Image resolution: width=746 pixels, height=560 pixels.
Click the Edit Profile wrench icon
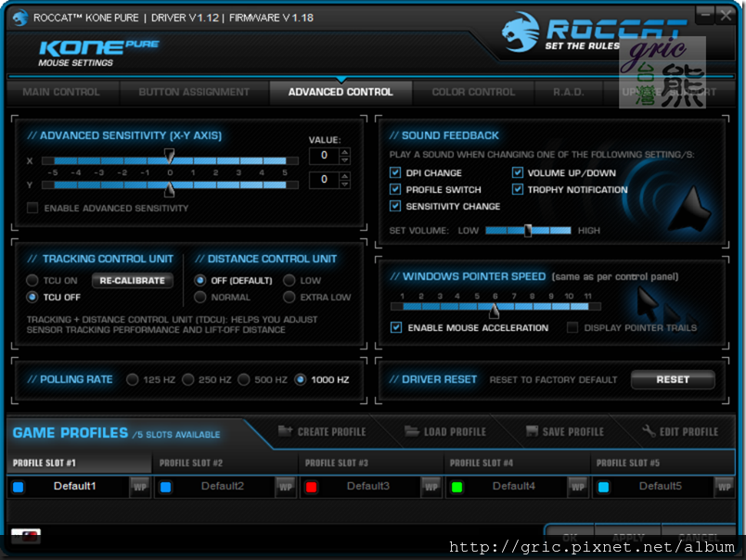pos(649,431)
